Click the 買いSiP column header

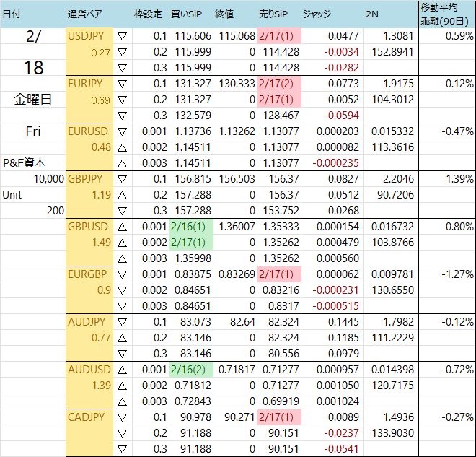pos(186,14)
